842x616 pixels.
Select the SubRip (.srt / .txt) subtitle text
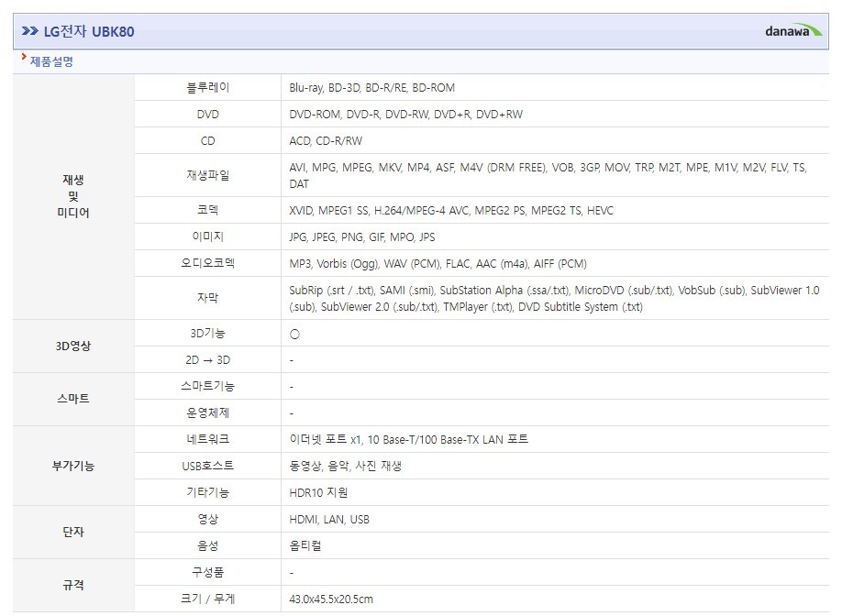click(x=554, y=298)
